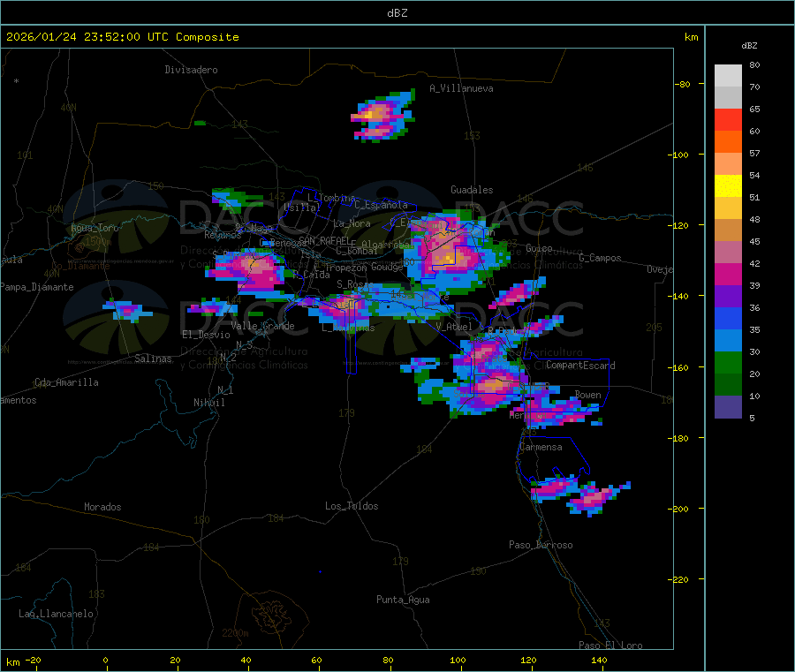This screenshot has height=672, width=795.
Task: Click the storm cell south of A_Villanueva
Action: tap(382, 117)
